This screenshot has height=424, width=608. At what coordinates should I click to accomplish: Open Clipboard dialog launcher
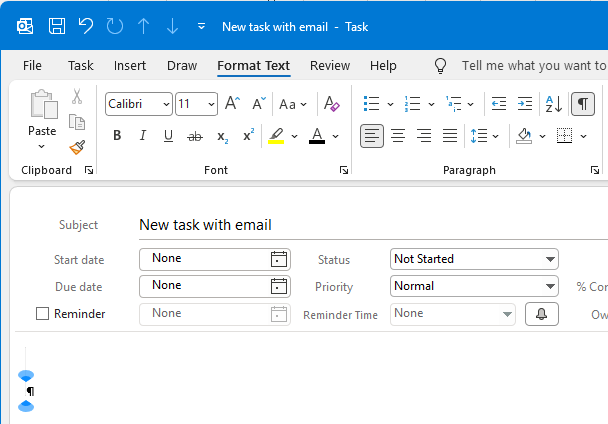89,170
